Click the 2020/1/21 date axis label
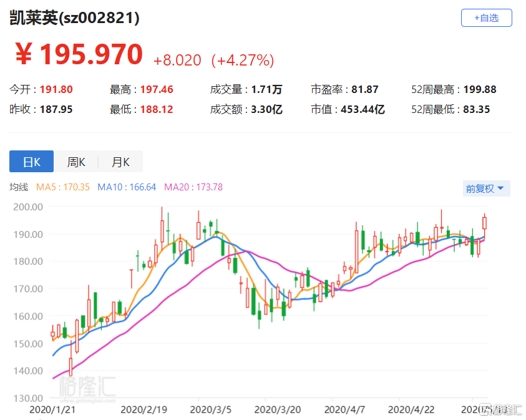The width and height of the screenshot is (526, 420). click(52, 410)
